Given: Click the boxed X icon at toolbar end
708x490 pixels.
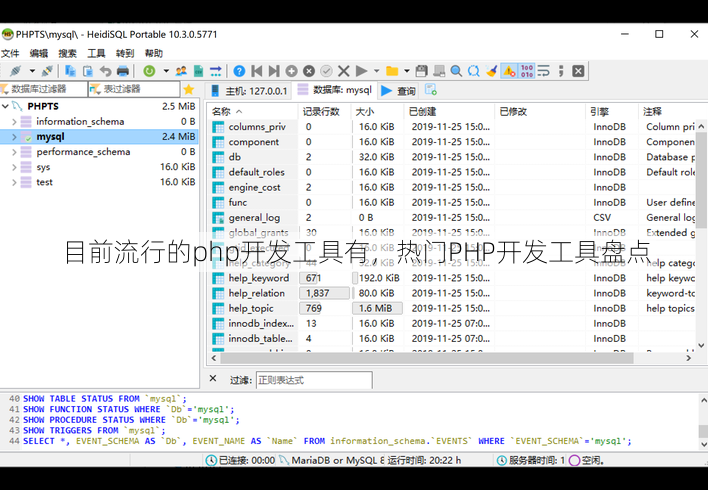Looking at the screenshot, I should pos(578,71).
